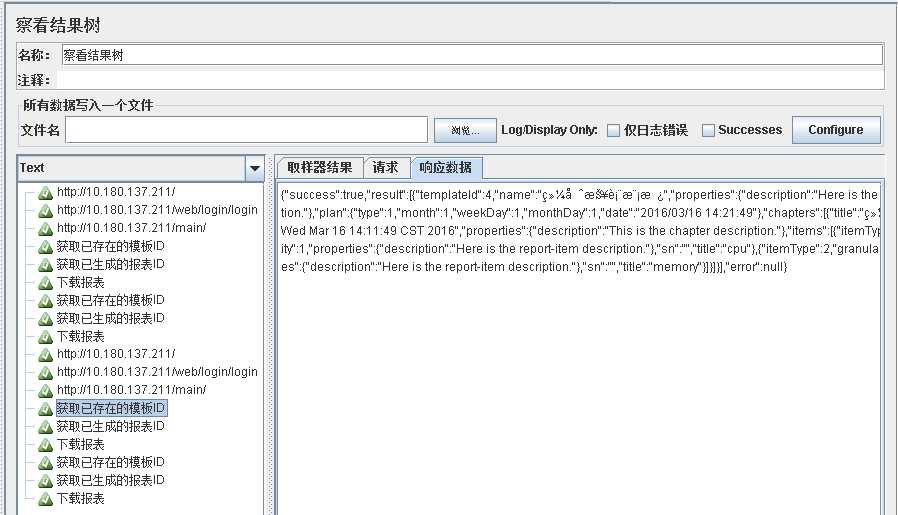Click success icon of first http://10.180.137.211/main/ result
The image size is (898, 515).
(45, 229)
